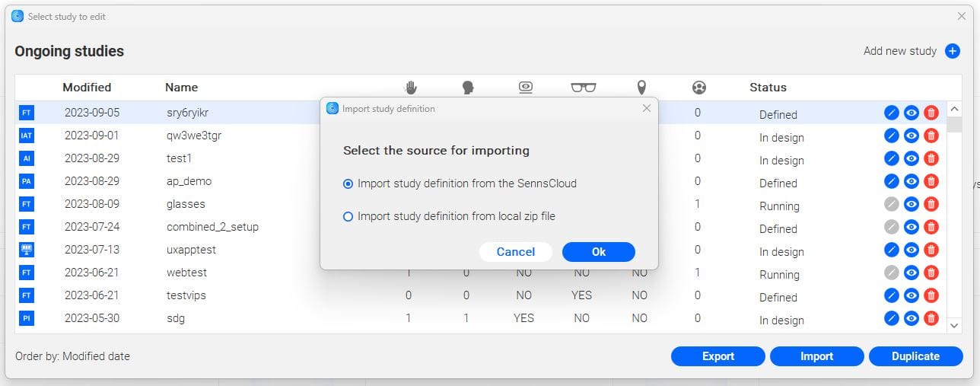Edit the uxapptest study
The width and height of the screenshot is (980, 386).
[892, 250]
